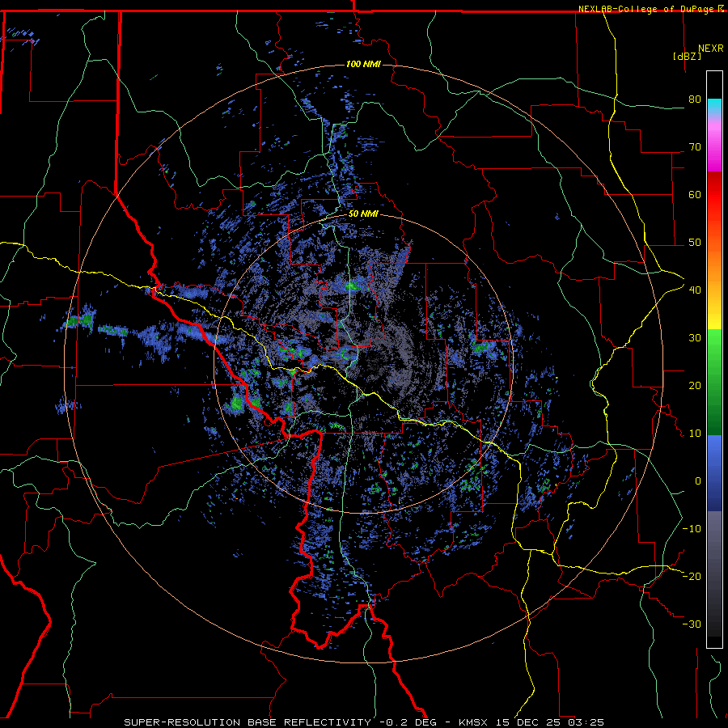Screen dimensions: 728x728
Task: Click the cyan segment at top of color bar
Action: click(714, 107)
